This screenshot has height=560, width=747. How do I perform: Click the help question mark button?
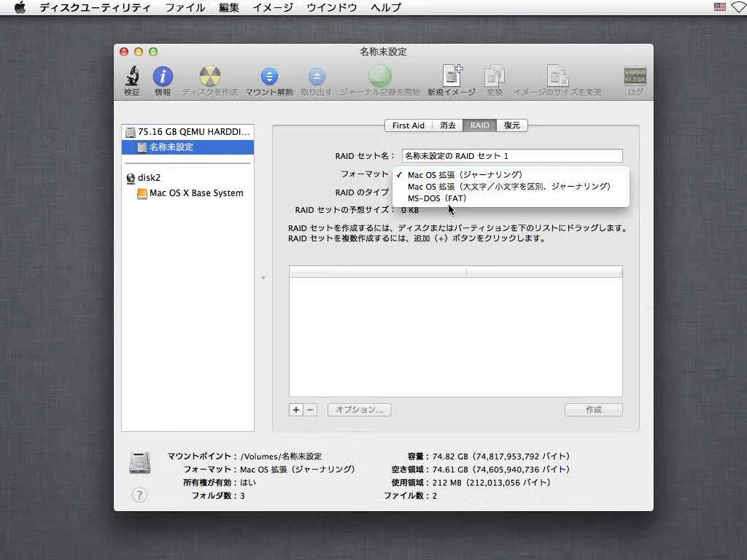click(x=139, y=495)
